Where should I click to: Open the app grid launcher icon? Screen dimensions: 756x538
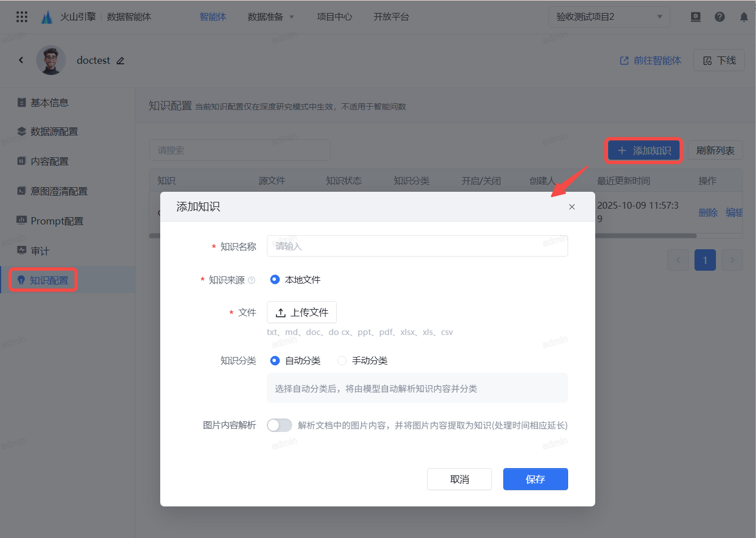pos(22,17)
